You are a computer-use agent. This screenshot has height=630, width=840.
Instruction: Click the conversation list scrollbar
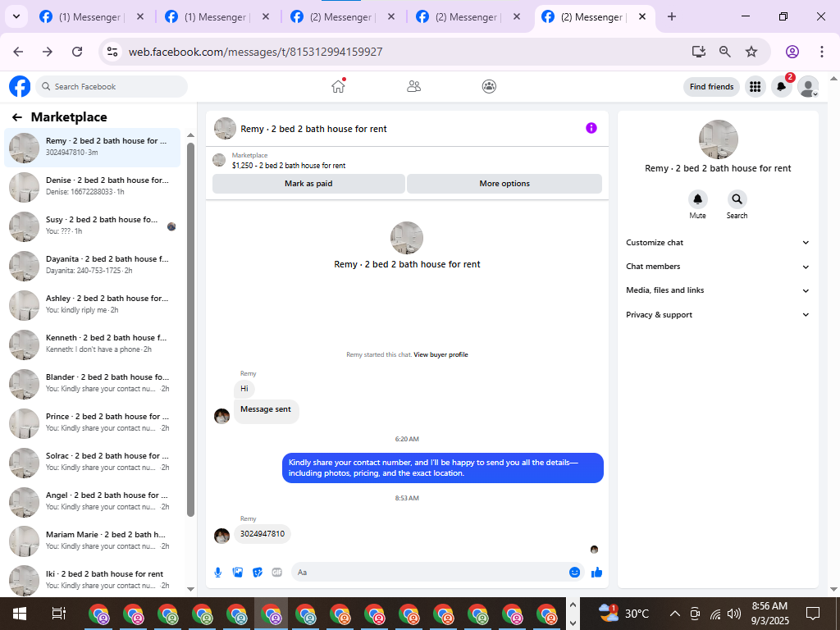point(190,330)
